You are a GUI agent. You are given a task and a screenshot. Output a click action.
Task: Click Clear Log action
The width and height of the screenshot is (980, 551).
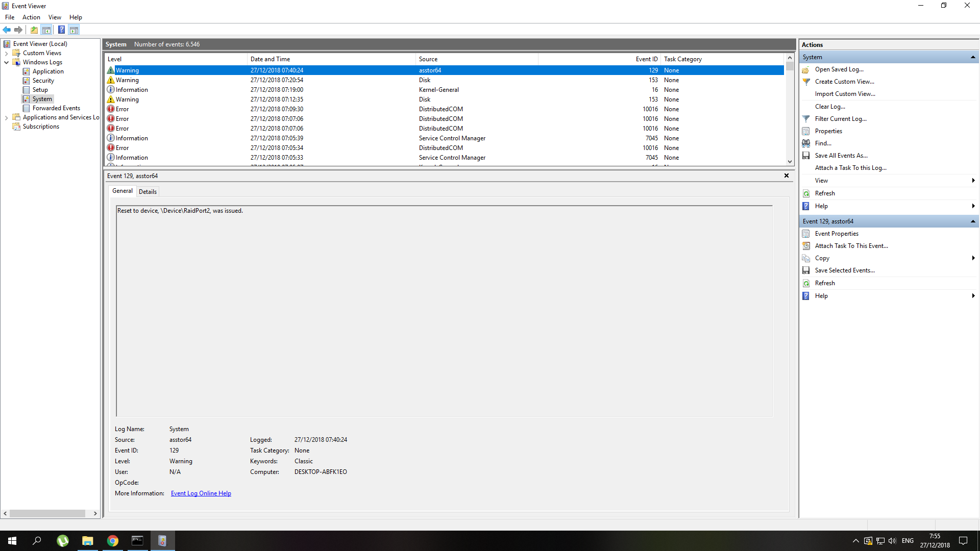829,107
